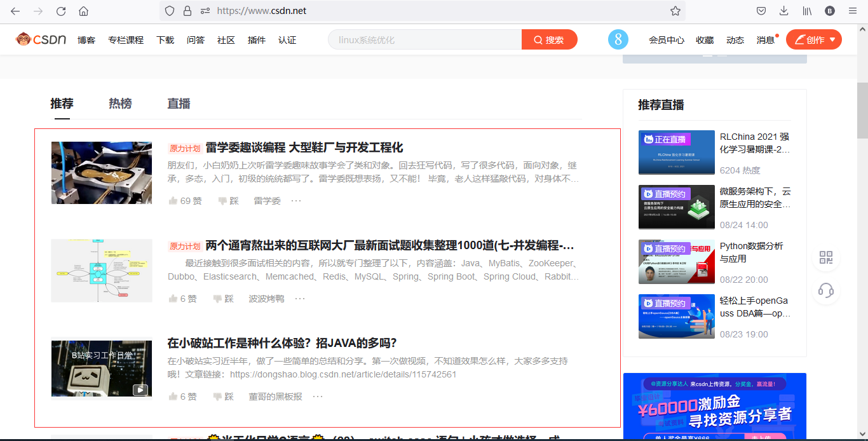Switch to the 热榜 tab
The width and height of the screenshot is (868, 441).
(120, 104)
